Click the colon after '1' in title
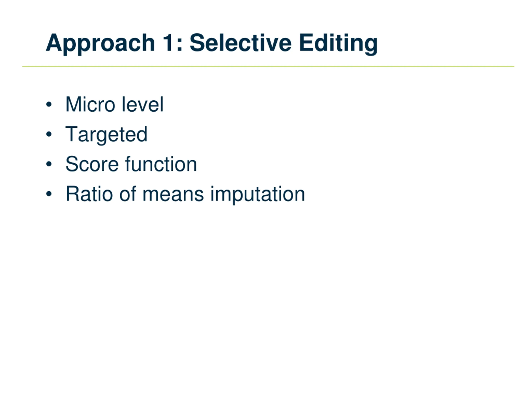This screenshot has height=399, width=532. pyautogui.click(x=179, y=45)
